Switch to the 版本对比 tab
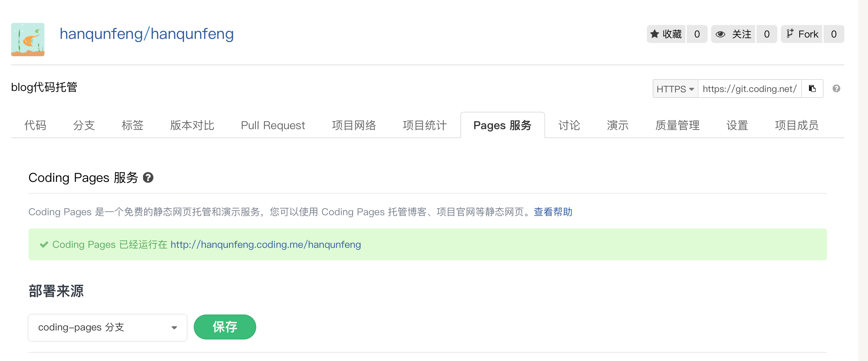This screenshot has height=361, width=868. 192,125
